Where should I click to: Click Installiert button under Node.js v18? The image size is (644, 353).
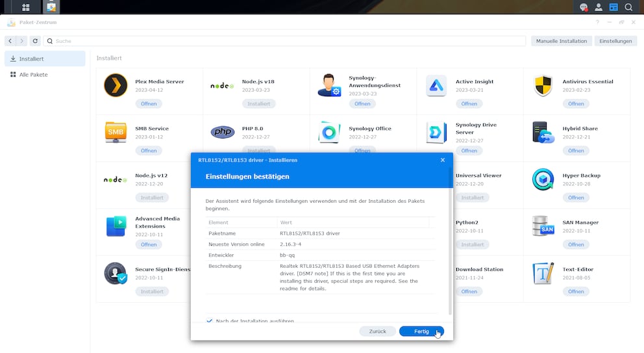coord(259,103)
